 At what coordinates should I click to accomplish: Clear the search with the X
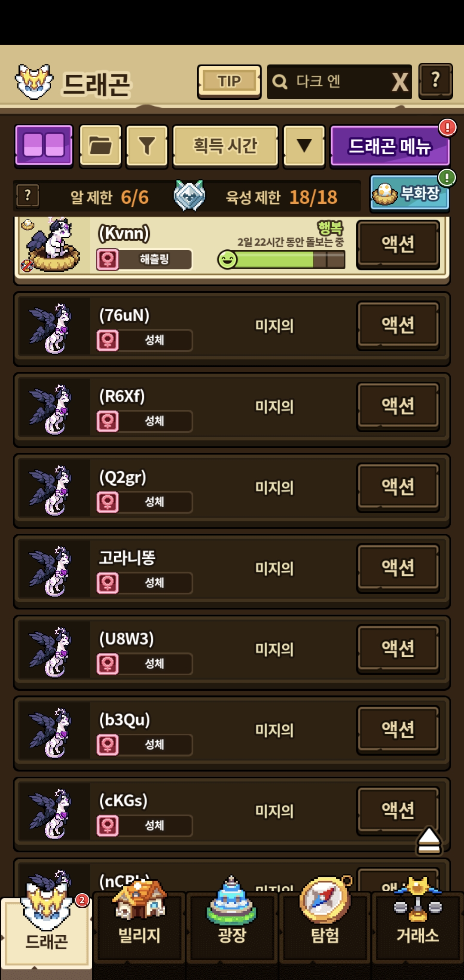pos(400,82)
